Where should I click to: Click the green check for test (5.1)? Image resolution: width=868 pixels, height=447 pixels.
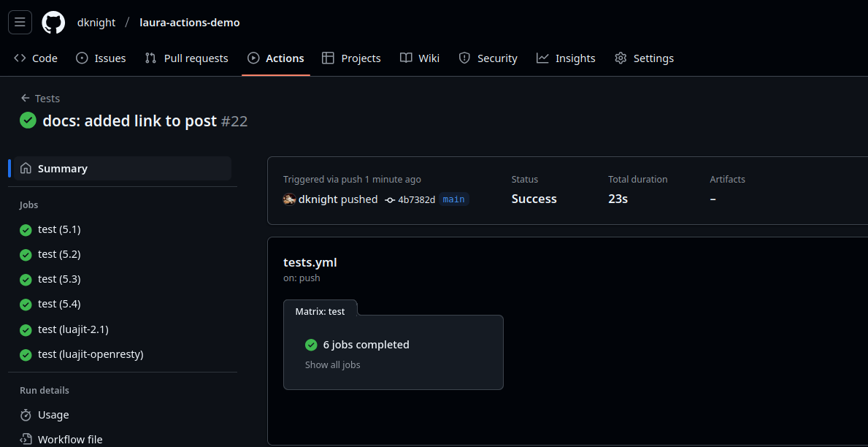(26, 230)
